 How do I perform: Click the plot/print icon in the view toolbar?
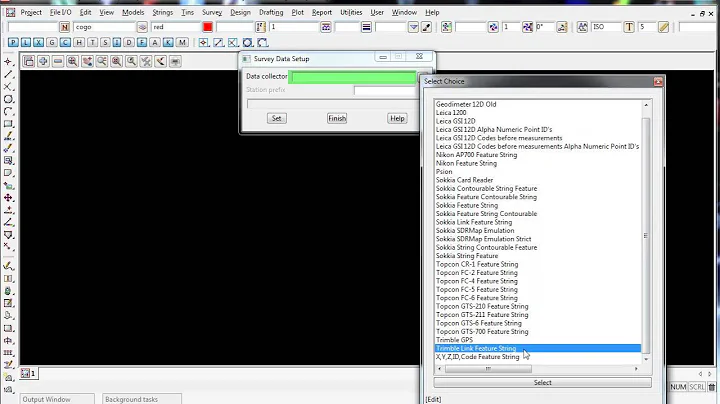pyautogui.click(x=175, y=61)
